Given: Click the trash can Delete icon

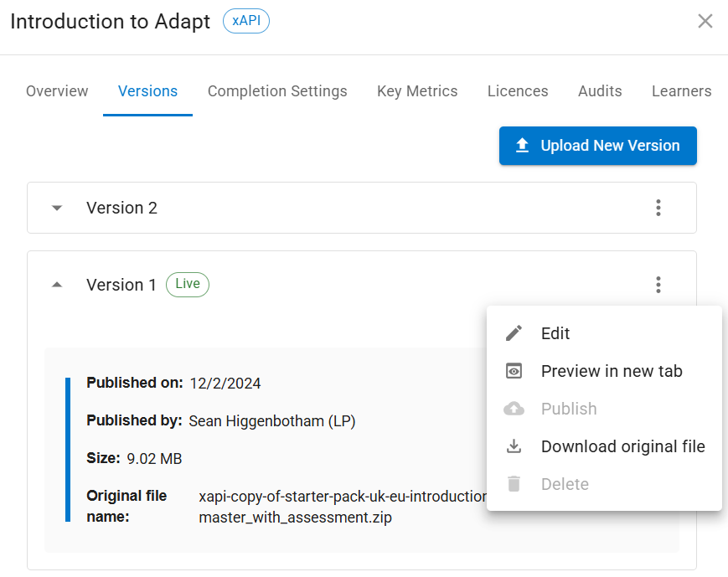Looking at the screenshot, I should [x=514, y=484].
